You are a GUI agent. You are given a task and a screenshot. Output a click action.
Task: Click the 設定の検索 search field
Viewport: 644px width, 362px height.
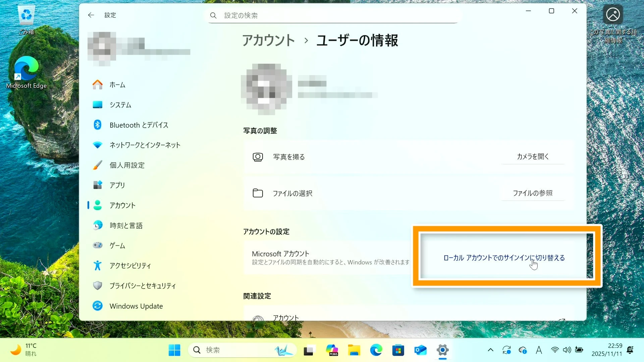[x=334, y=15]
